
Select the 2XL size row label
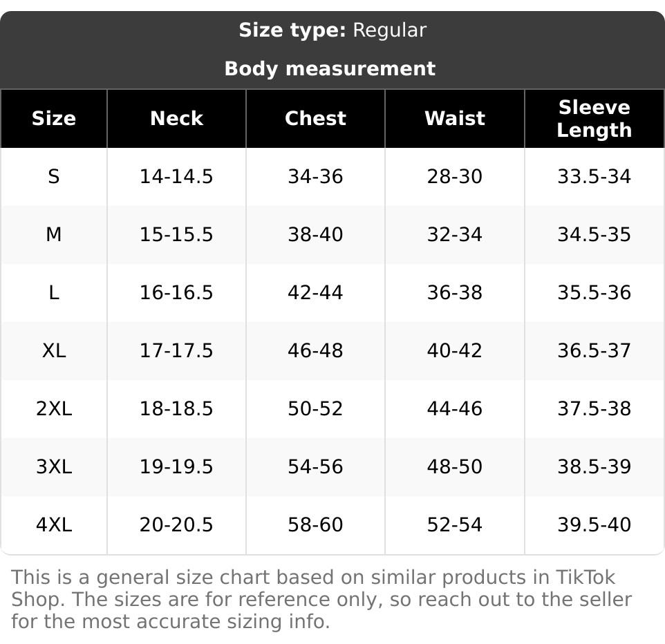(x=54, y=409)
